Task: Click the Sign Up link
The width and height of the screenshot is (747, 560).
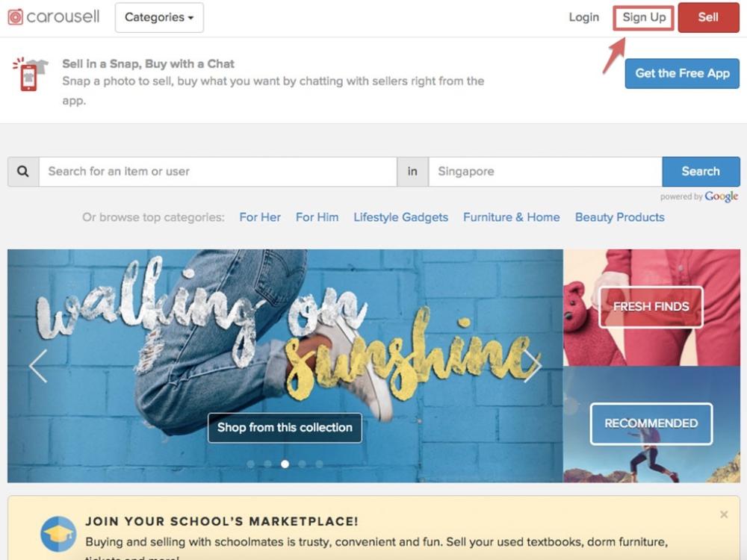Action: [x=644, y=18]
